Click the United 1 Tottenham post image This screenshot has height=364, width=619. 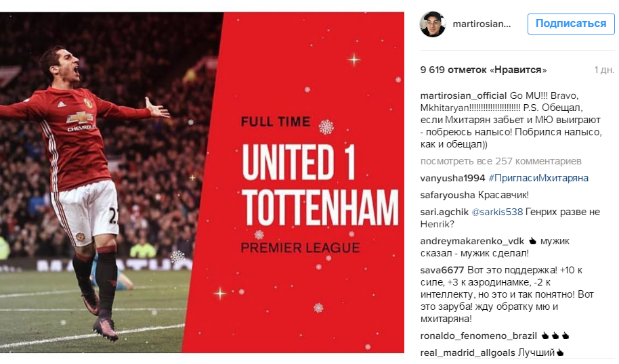[202, 183]
